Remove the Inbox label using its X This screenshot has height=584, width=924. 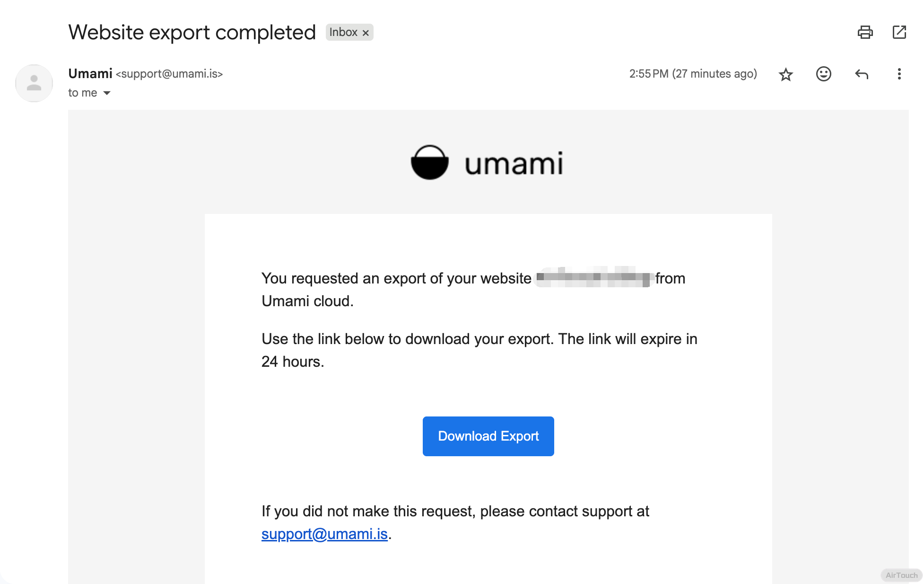click(x=366, y=33)
